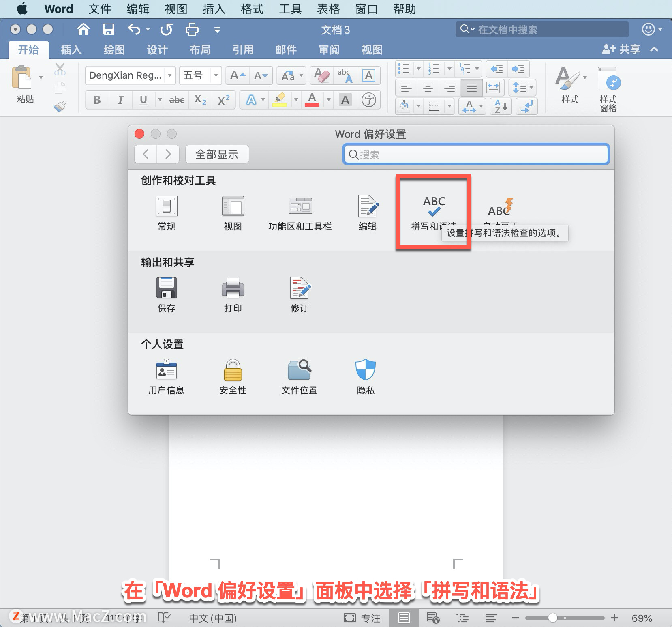Open the Security (安全性) preferences
The width and height of the screenshot is (672, 627).
click(233, 377)
